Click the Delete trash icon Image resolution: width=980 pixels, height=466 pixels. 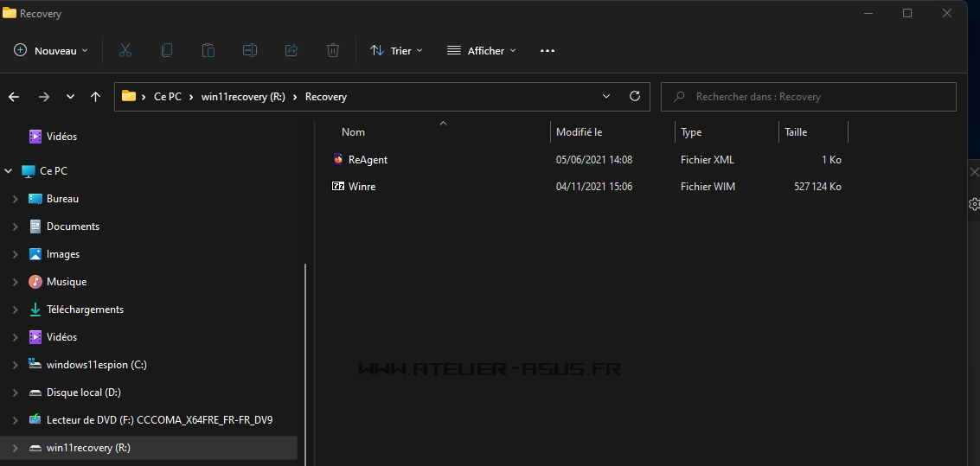coord(333,51)
